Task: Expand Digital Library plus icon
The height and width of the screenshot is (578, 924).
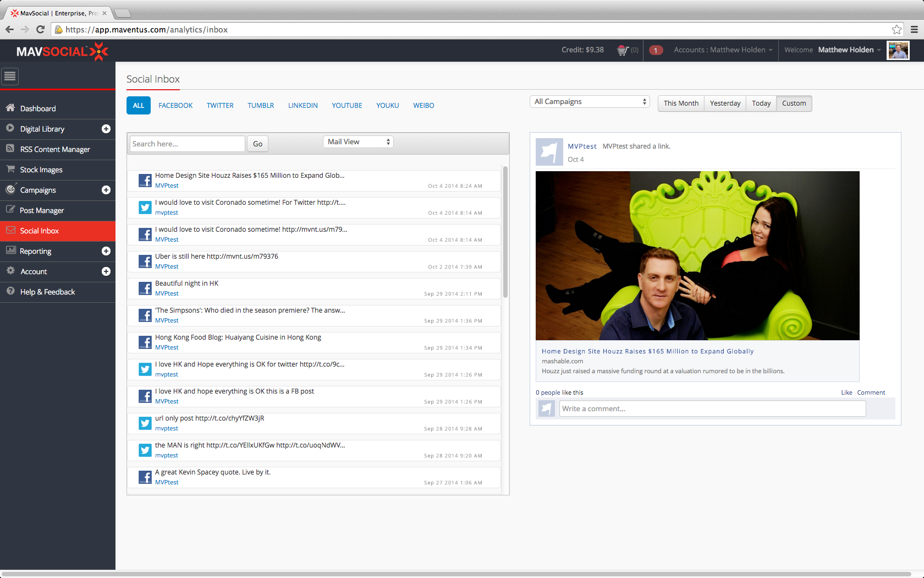Action: tap(106, 129)
